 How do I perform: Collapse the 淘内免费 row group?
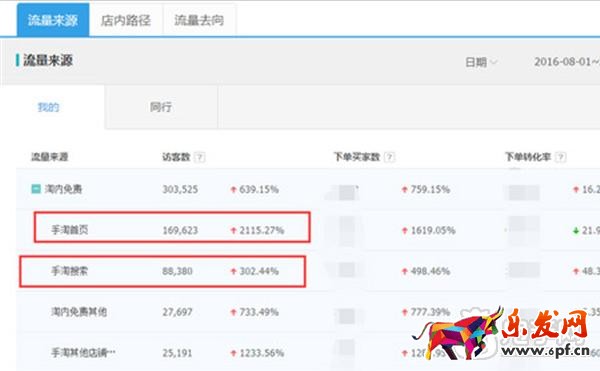[x=36, y=189]
